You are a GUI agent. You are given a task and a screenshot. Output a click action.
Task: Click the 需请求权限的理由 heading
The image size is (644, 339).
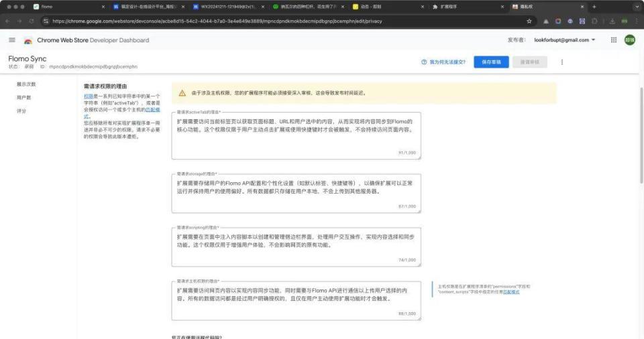[105, 86]
